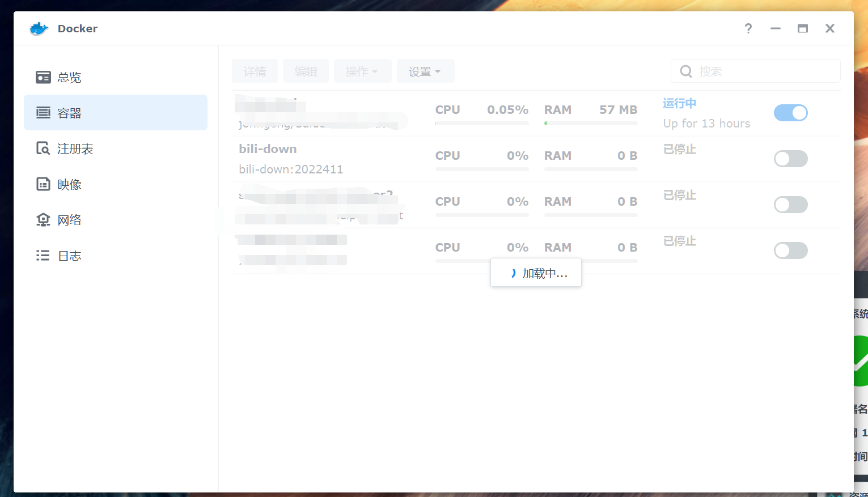Click the 日志 log list icon
Image resolution: width=868 pixels, height=497 pixels.
[x=43, y=256]
